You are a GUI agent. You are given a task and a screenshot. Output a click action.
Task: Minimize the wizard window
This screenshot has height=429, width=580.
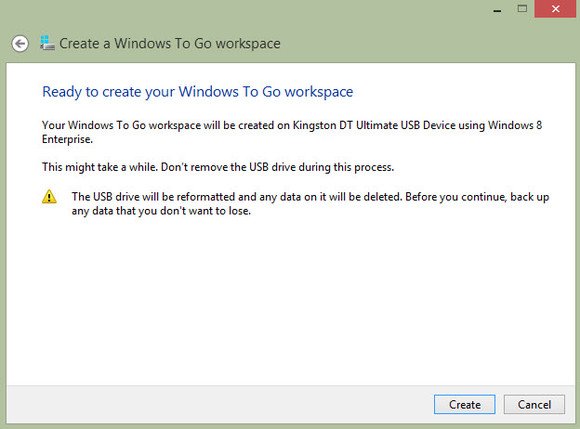click(x=498, y=11)
